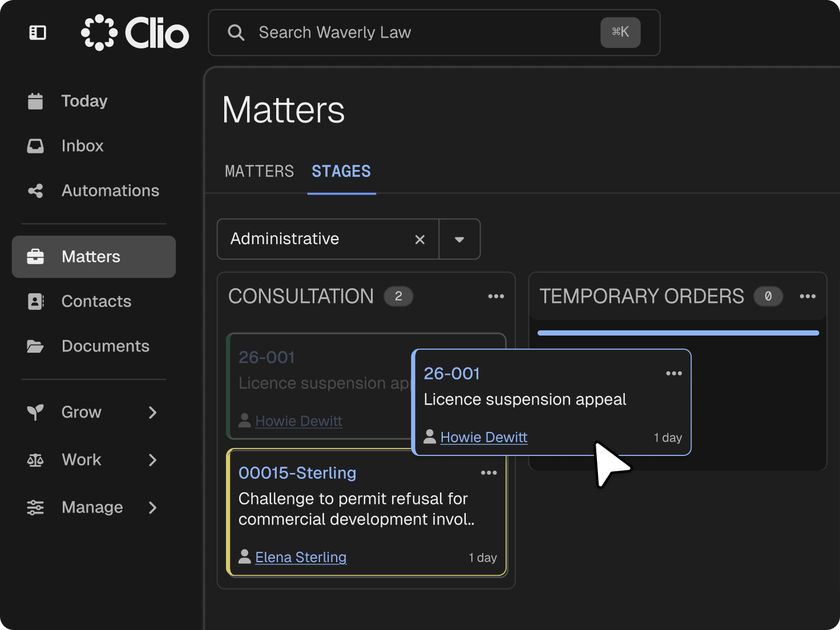Click the Consultation count badge

click(x=398, y=296)
